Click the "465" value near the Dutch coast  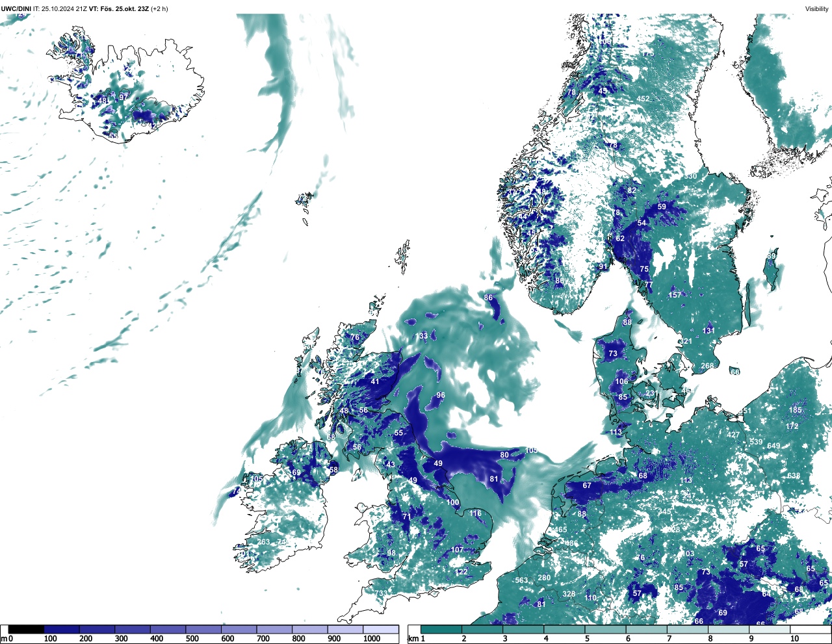pyautogui.click(x=560, y=530)
